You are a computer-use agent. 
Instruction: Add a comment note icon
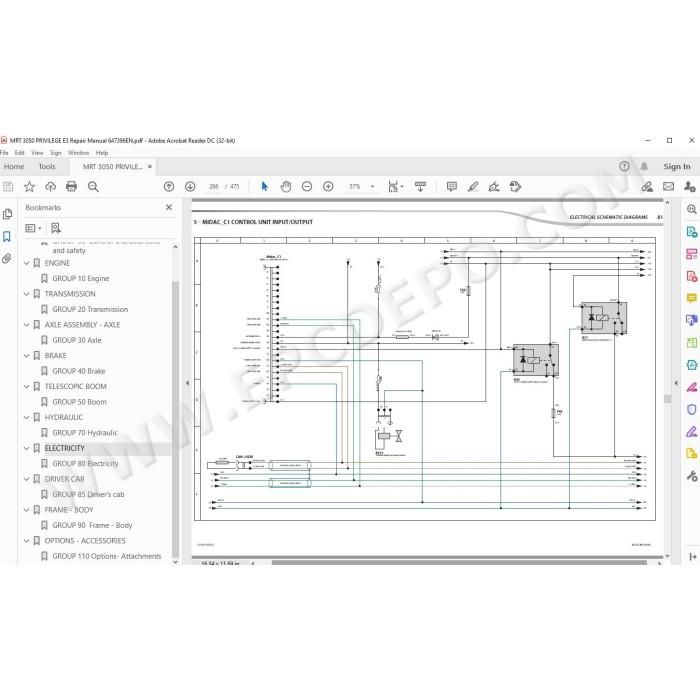[x=452, y=187]
